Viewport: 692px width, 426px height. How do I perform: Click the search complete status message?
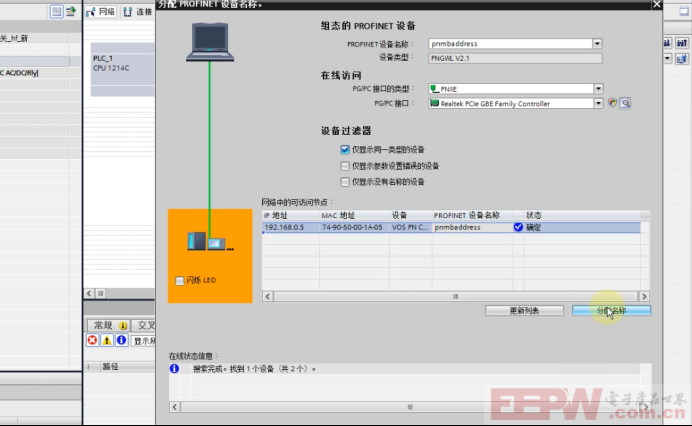pos(255,369)
